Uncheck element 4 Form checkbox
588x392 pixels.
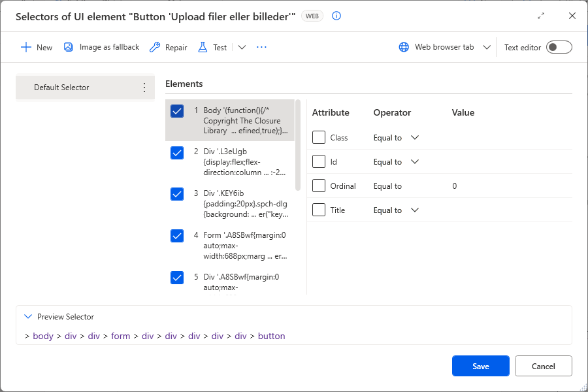(177, 236)
